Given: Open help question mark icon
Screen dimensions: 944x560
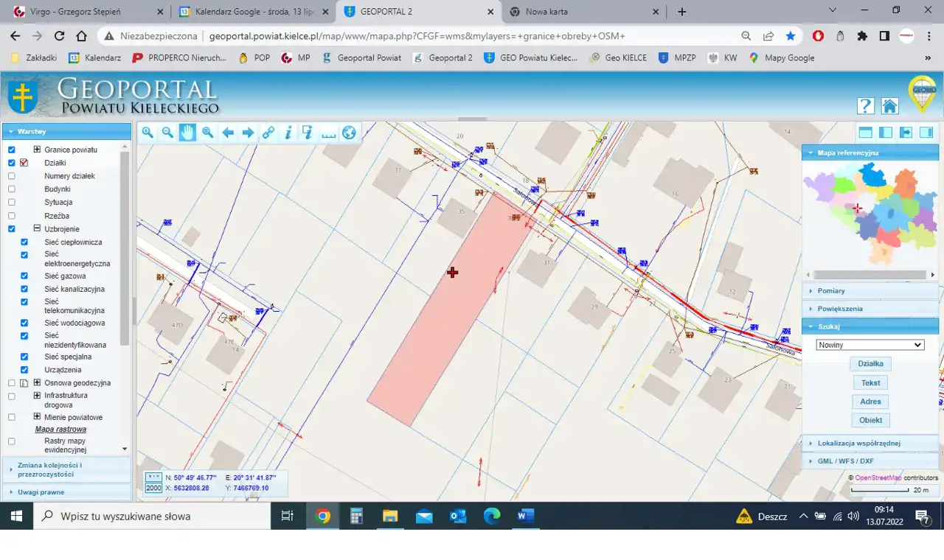Looking at the screenshot, I should point(865,106).
